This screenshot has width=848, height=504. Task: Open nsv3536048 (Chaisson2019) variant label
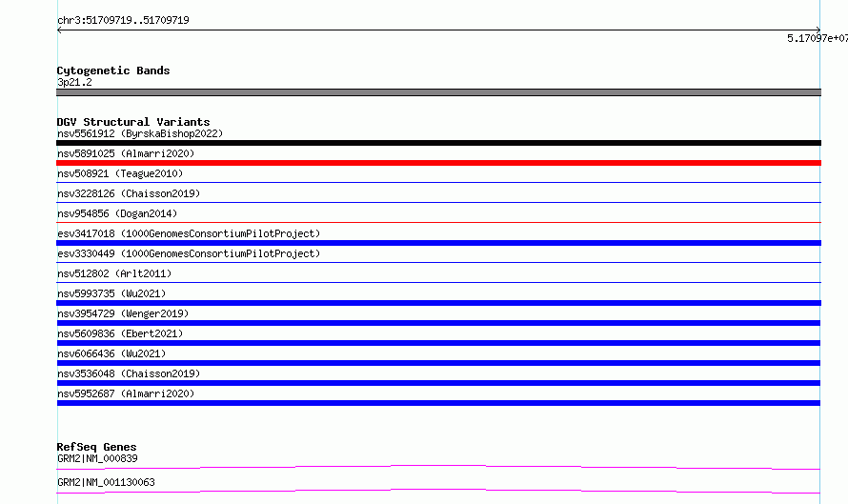pos(129,373)
